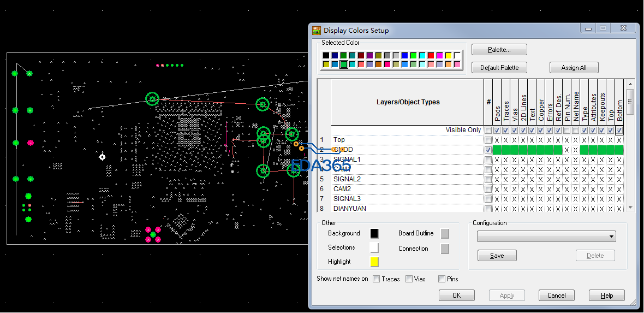This screenshot has height=313, width=644.
Task: Click CAM2 Vias color cell
Action: (x=514, y=189)
